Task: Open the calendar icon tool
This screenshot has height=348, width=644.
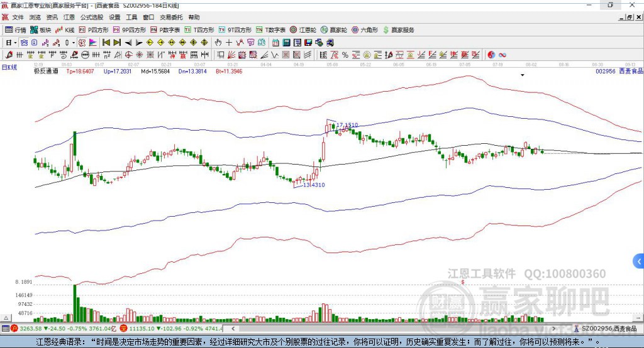Action: 275,43
